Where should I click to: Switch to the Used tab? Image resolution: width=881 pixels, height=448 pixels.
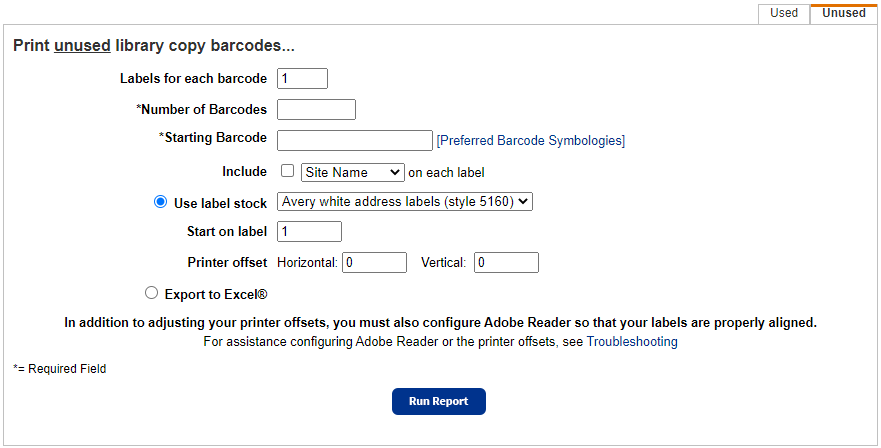[784, 13]
